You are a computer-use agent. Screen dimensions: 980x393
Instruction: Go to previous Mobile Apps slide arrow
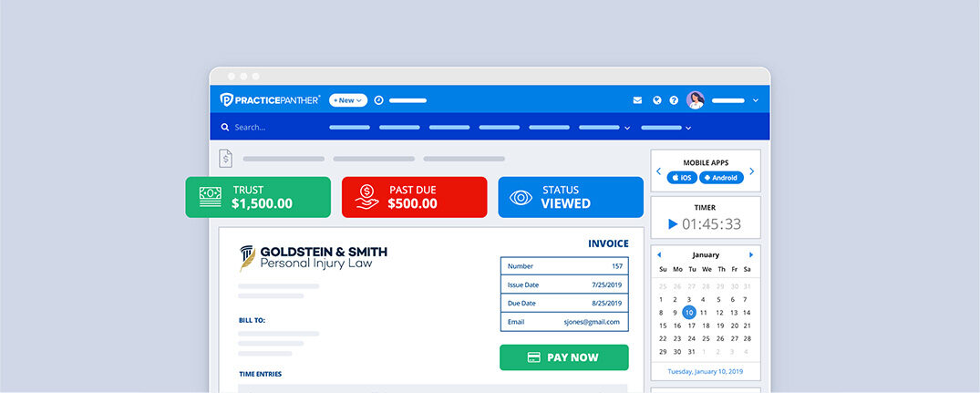[658, 171]
